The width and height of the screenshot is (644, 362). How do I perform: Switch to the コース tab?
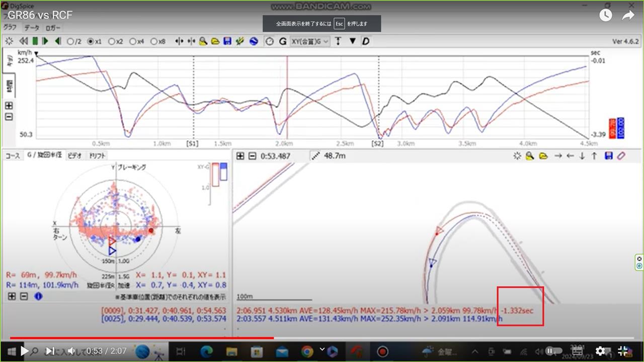pyautogui.click(x=12, y=156)
